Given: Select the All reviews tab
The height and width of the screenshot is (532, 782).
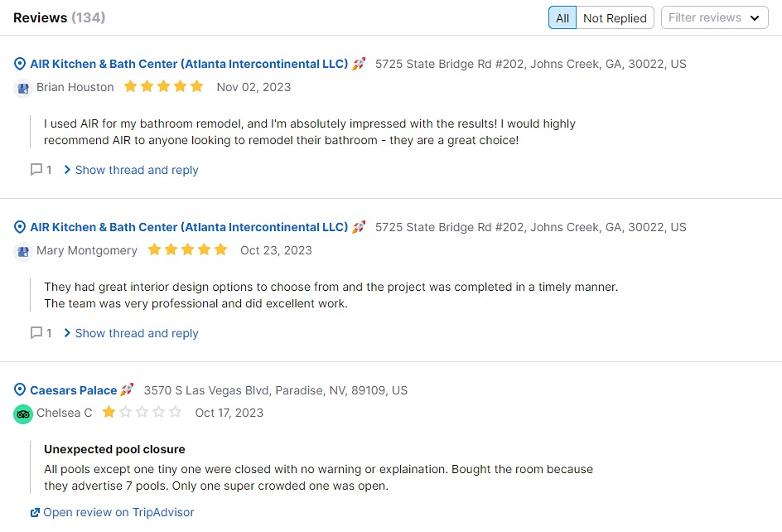Looking at the screenshot, I should [562, 17].
